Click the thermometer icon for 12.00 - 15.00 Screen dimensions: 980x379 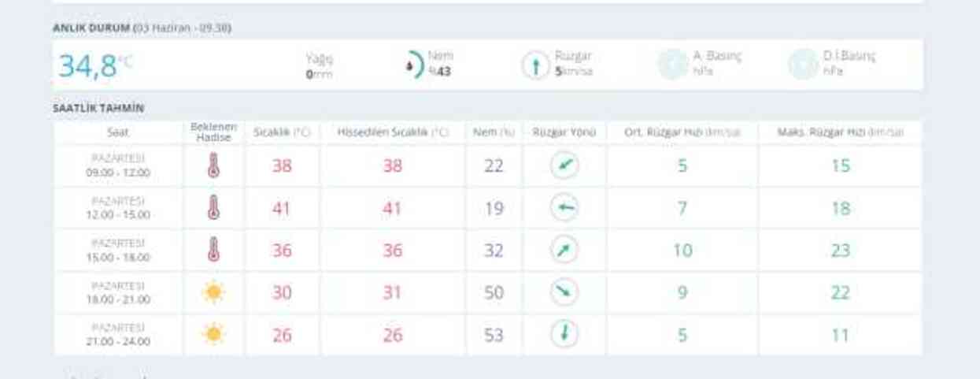(x=213, y=208)
